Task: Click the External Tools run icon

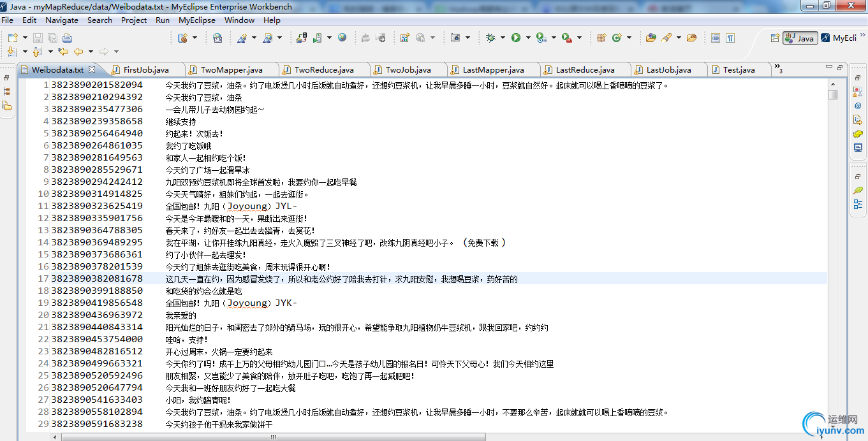Action: pos(567,38)
